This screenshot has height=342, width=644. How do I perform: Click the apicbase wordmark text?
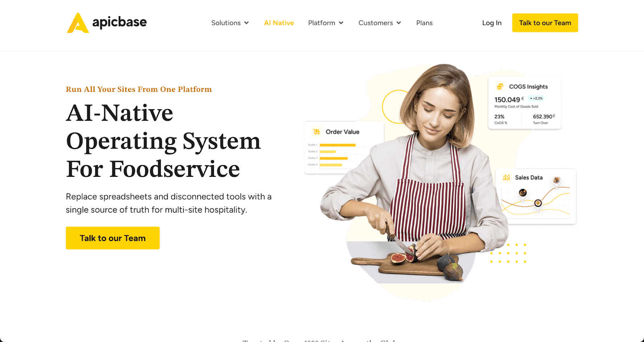click(120, 22)
